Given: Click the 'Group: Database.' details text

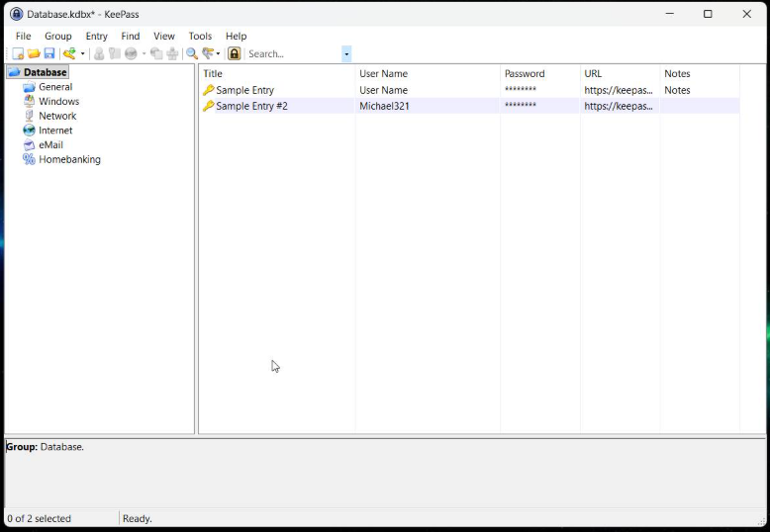Looking at the screenshot, I should click(x=45, y=447).
